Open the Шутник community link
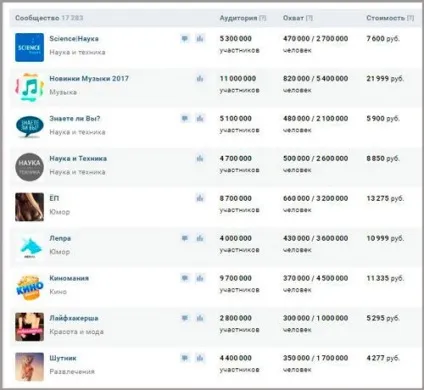424x390 pixels. tap(63, 358)
